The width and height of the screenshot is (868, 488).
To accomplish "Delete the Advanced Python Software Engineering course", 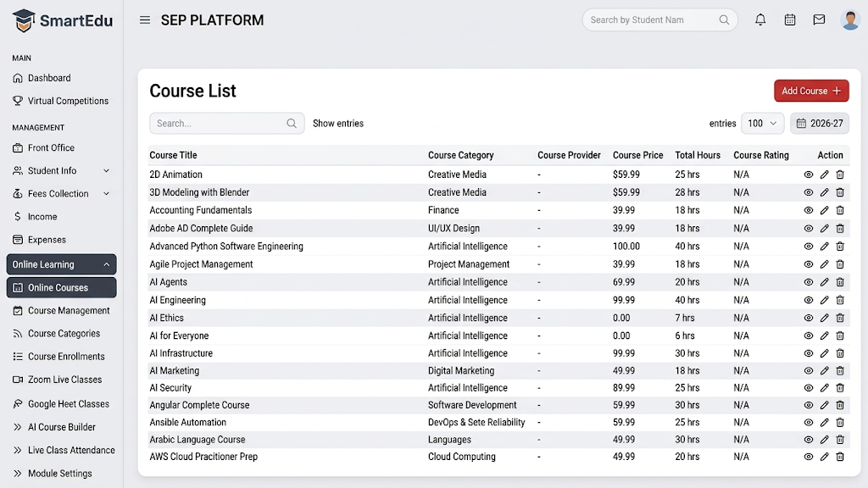I will tap(840, 247).
